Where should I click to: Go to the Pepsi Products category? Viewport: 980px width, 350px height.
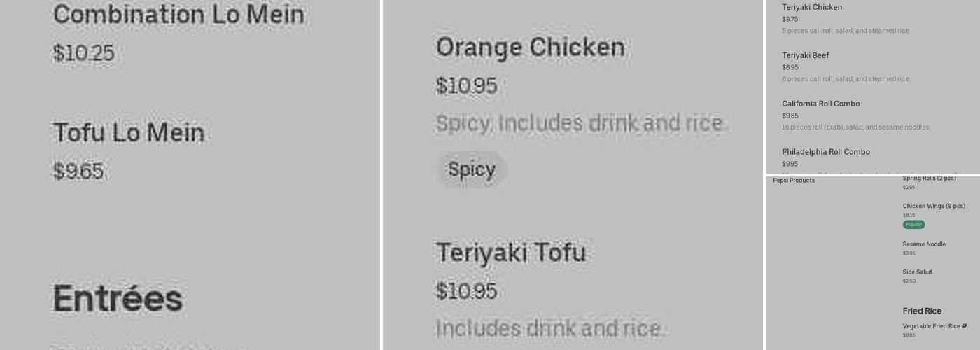pyautogui.click(x=794, y=181)
